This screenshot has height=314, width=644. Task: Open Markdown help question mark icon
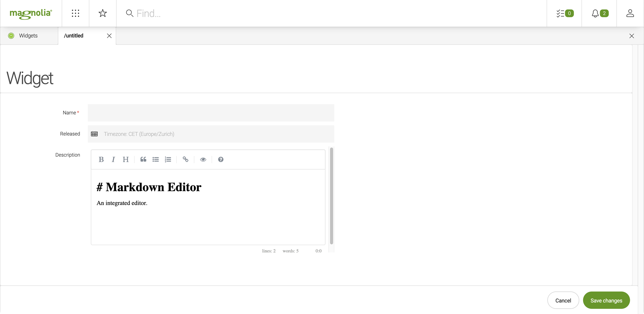click(221, 160)
